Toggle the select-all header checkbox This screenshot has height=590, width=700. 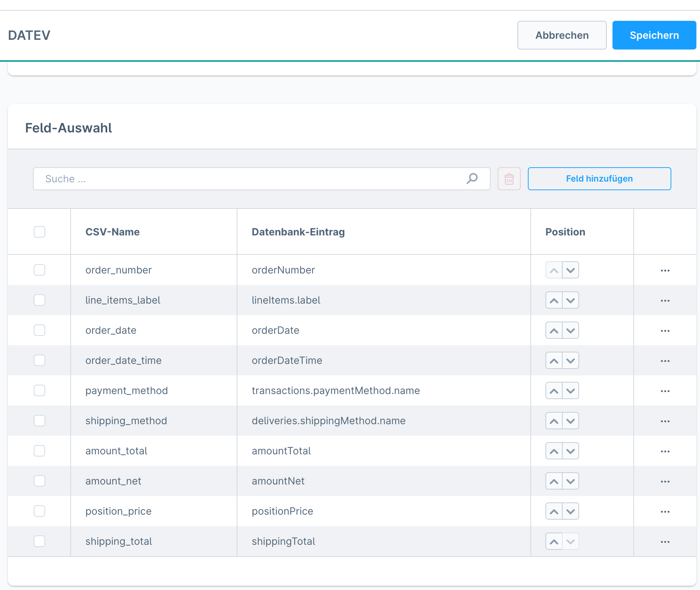click(x=39, y=232)
